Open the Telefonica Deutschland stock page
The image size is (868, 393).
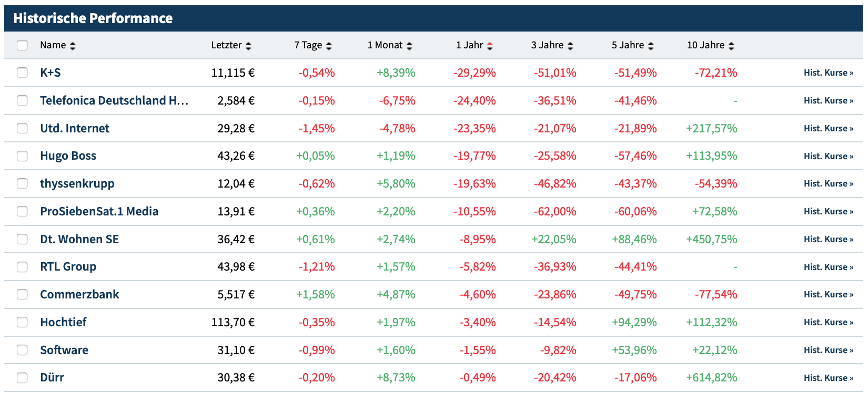[x=114, y=100]
